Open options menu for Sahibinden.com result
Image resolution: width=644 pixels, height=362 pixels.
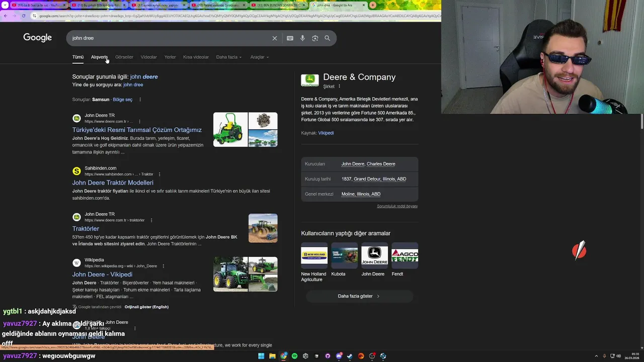(x=159, y=174)
